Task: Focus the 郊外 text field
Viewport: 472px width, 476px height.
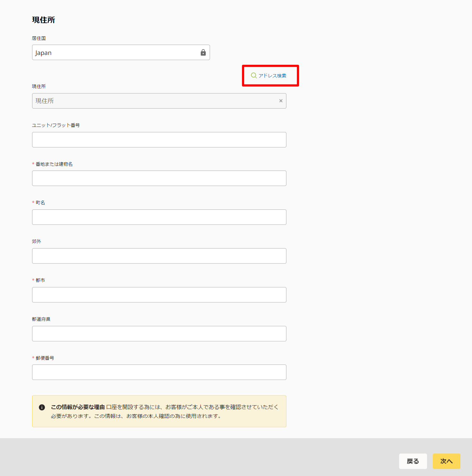Action: [159, 256]
